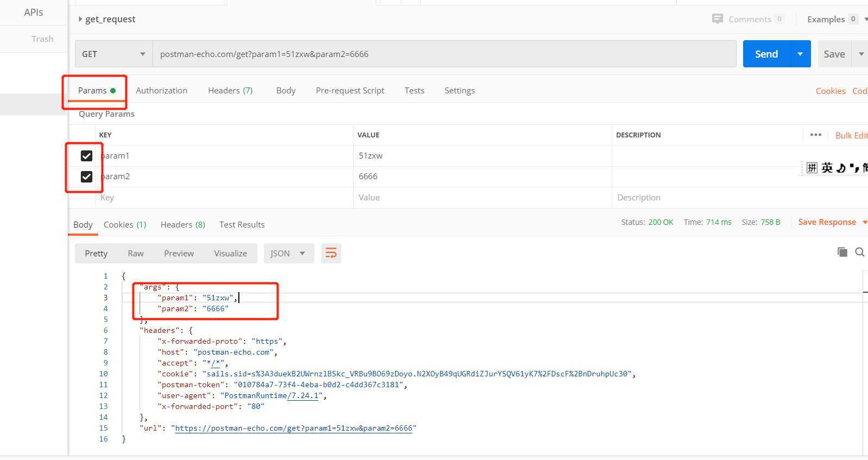Uncheck the param1 row checkbox

pyautogui.click(x=86, y=156)
